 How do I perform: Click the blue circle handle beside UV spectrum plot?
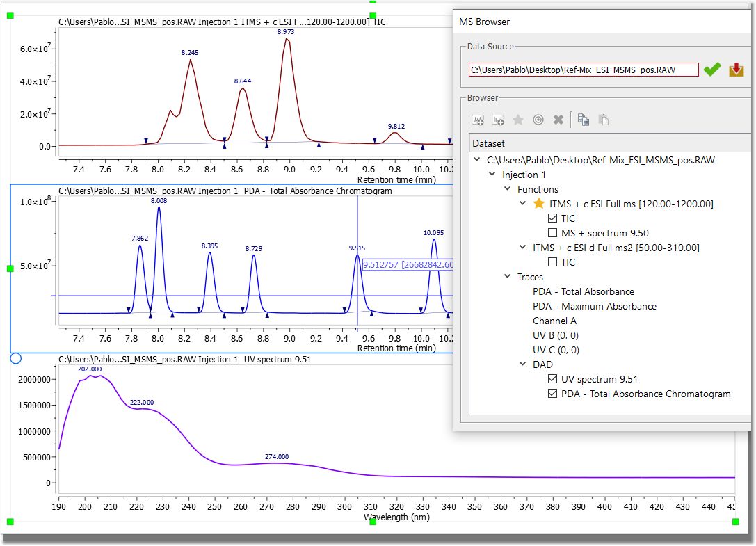pos(16,358)
